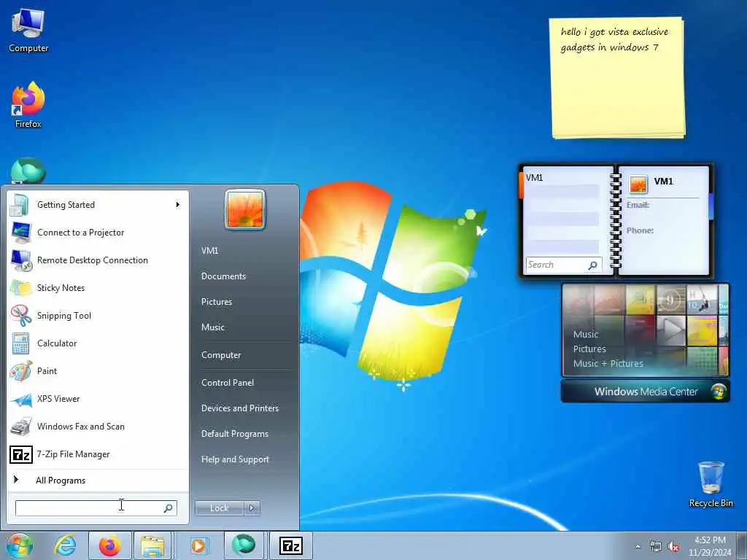The image size is (747, 560).
Task: Click the Show desktop button at taskbar end
Action: [x=743, y=545]
